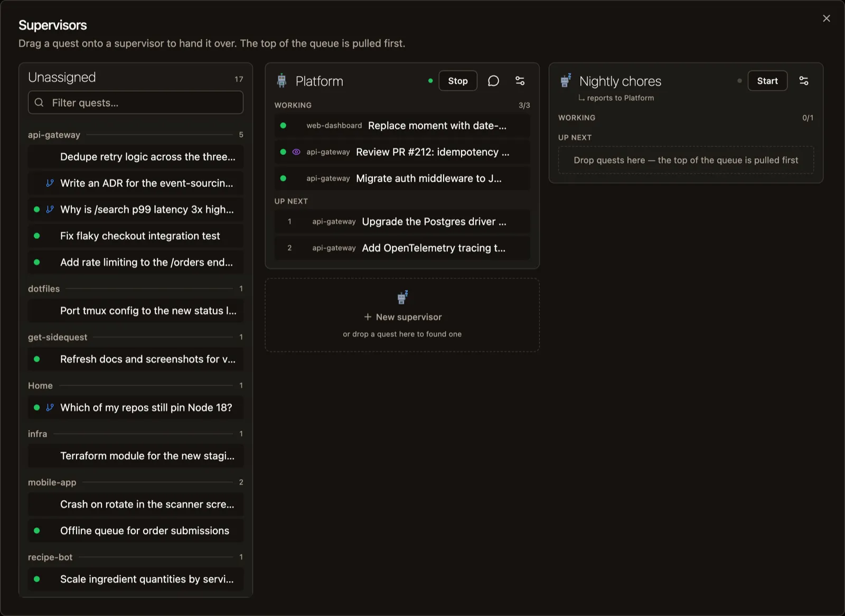This screenshot has height=616, width=845.
Task: Click the plus icon beside New supervisor
Action: 368,317
